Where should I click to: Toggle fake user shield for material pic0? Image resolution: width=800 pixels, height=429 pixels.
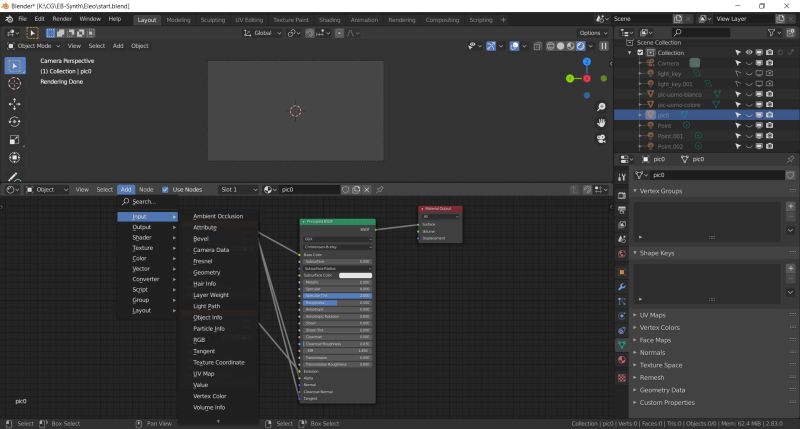345,190
